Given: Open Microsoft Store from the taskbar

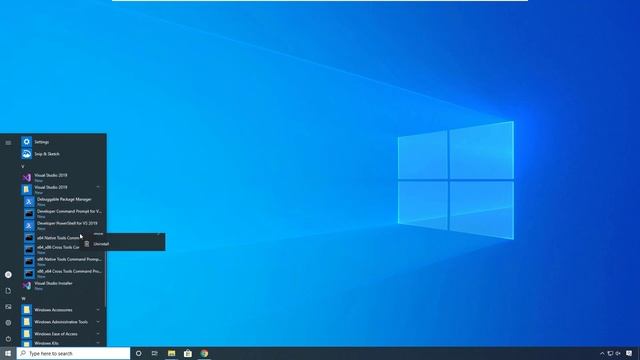Looking at the screenshot, I should coord(188,353).
